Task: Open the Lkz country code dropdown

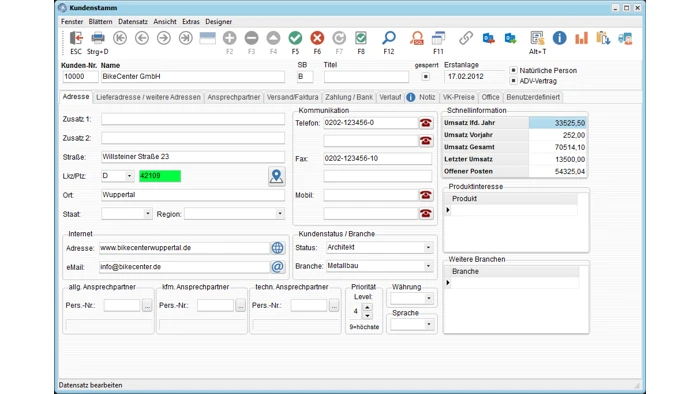Action: (129, 176)
